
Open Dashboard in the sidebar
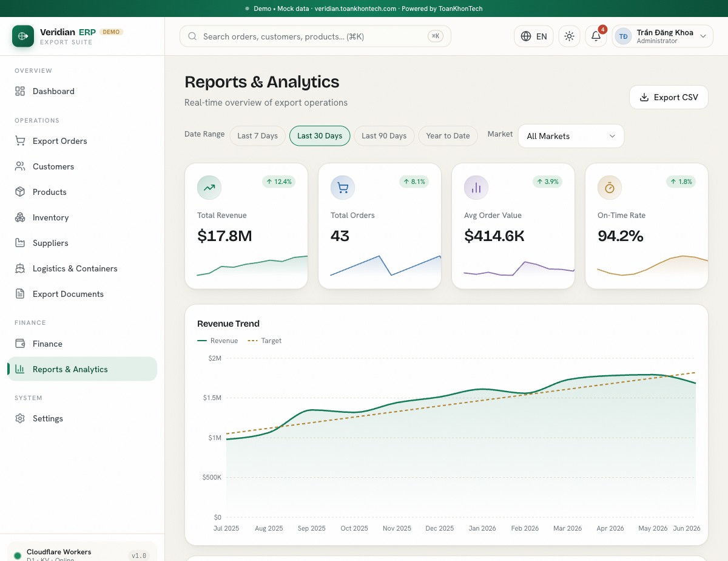[82, 91]
